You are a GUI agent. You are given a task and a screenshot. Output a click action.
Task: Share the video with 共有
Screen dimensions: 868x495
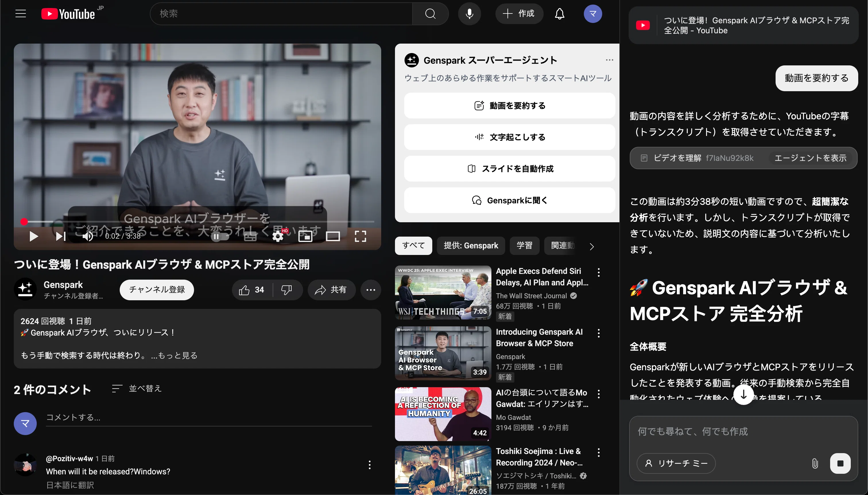[x=332, y=290]
